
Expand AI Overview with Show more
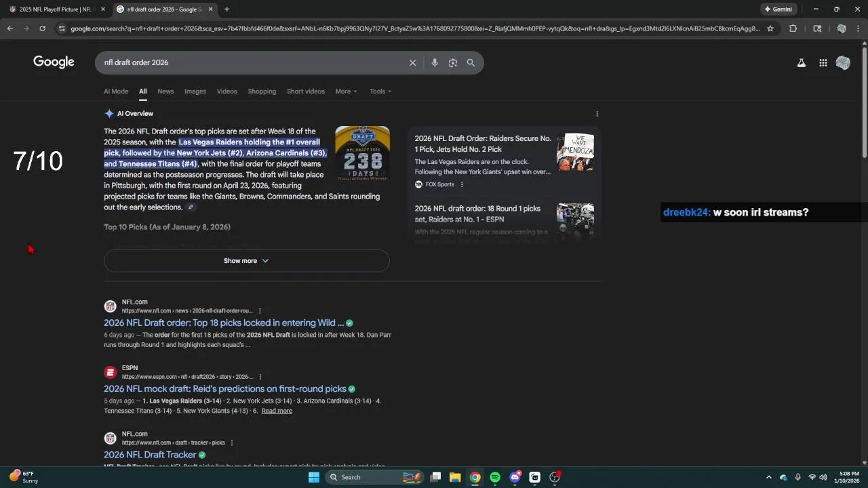(246, 261)
